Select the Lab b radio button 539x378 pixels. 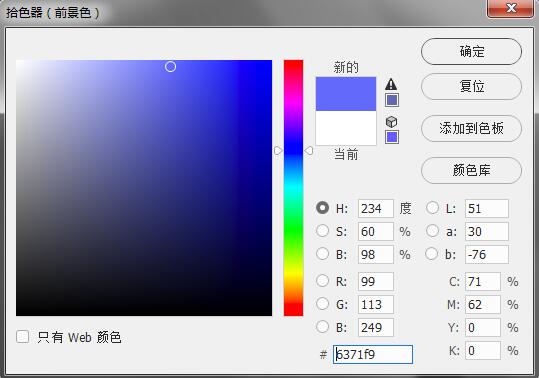[432, 254]
